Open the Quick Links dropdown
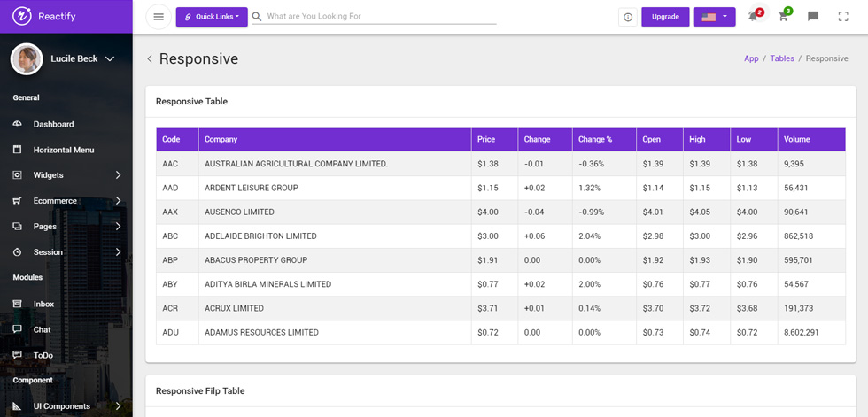Image resolution: width=868 pixels, height=417 pixels. 212,17
